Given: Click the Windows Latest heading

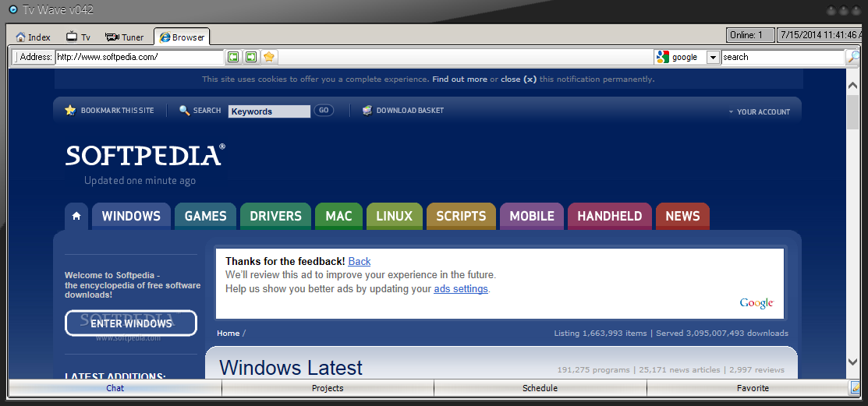Looking at the screenshot, I should (x=291, y=367).
